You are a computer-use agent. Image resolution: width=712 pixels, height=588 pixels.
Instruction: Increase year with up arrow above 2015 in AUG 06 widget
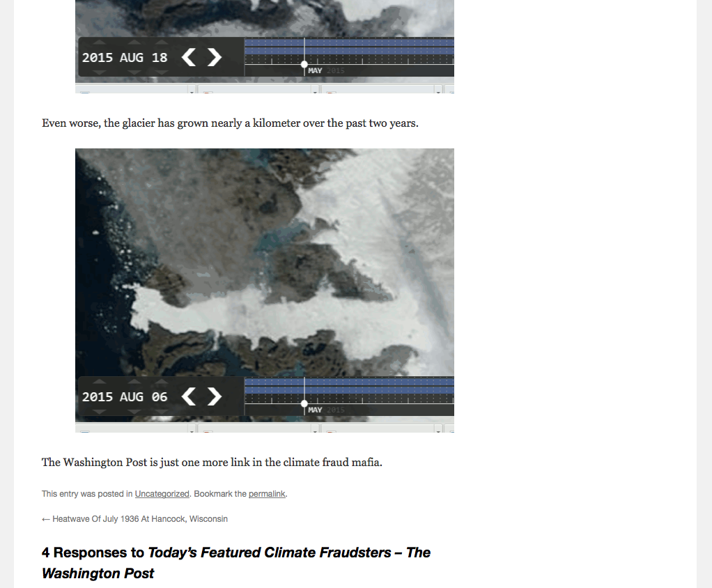[99, 381]
